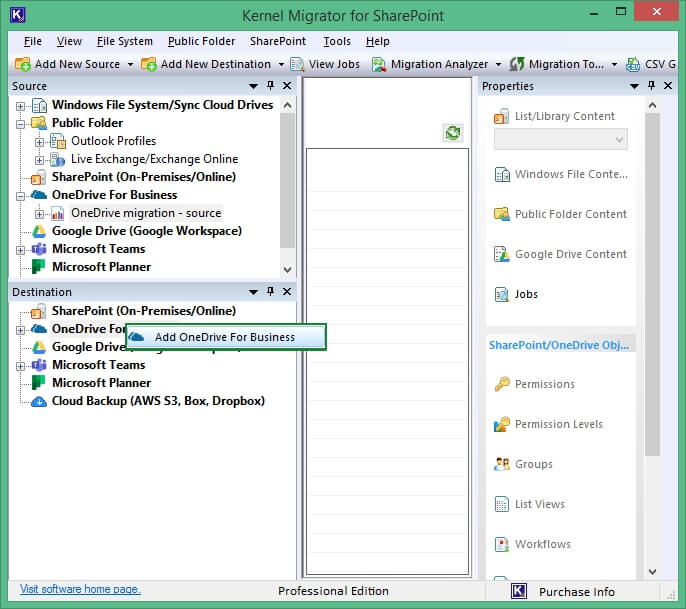Expand the Outlook Profiles tree node
Image resolution: width=686 pixels, height=609 pixels.
[40, 141]
